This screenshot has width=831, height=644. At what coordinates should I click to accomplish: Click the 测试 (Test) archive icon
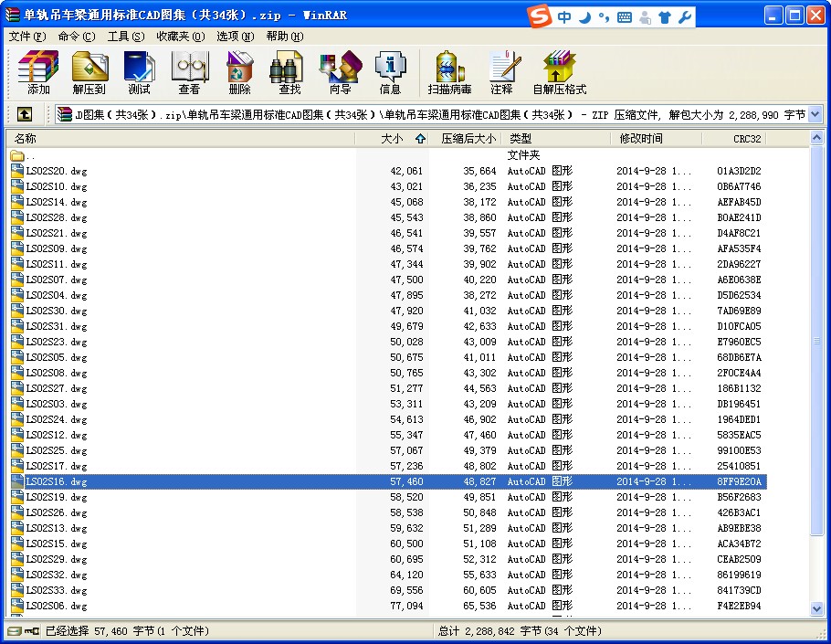click(x=139, y=73)
